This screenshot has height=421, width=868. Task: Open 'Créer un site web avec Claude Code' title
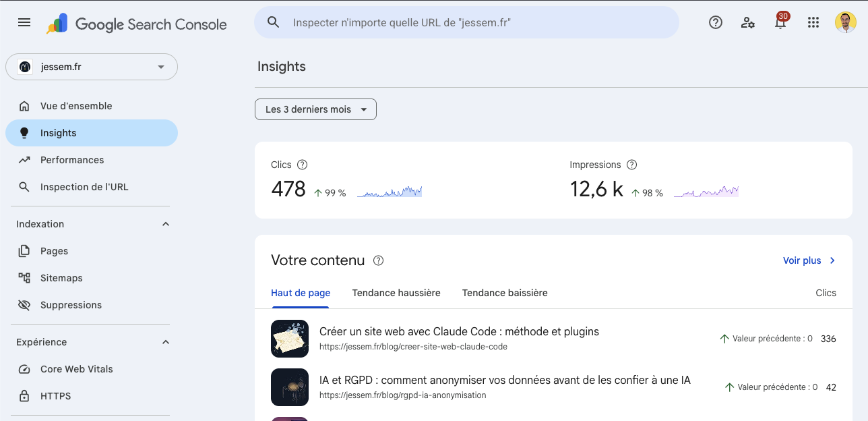459,331
